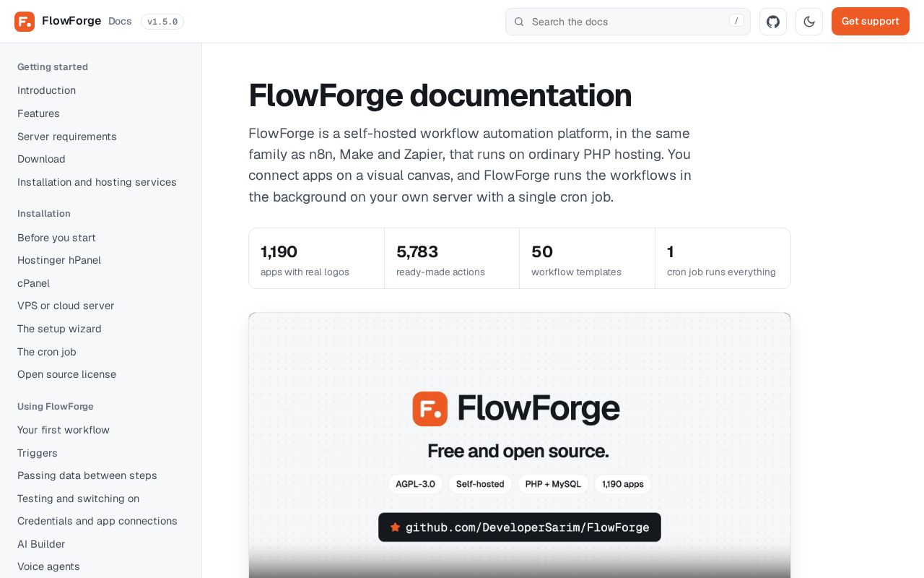Select Download in the sidebar
Screen dimensions: 924x578
[x=41, y=159]
